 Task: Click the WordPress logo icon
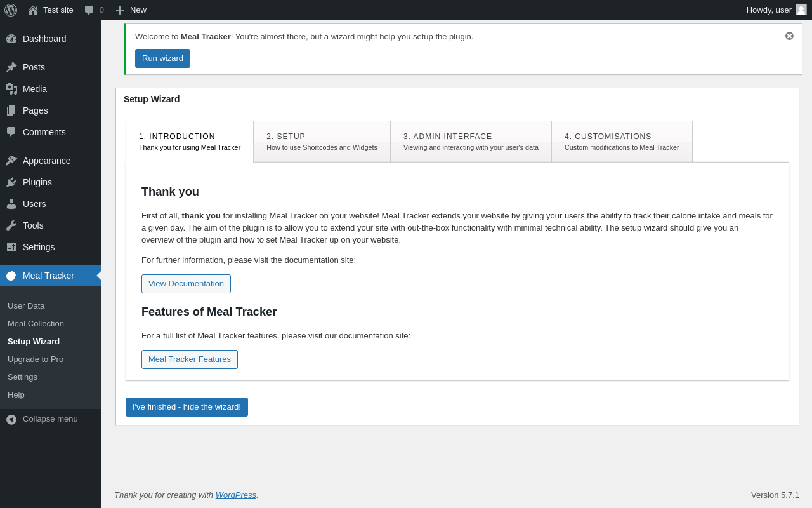[11, 10]
